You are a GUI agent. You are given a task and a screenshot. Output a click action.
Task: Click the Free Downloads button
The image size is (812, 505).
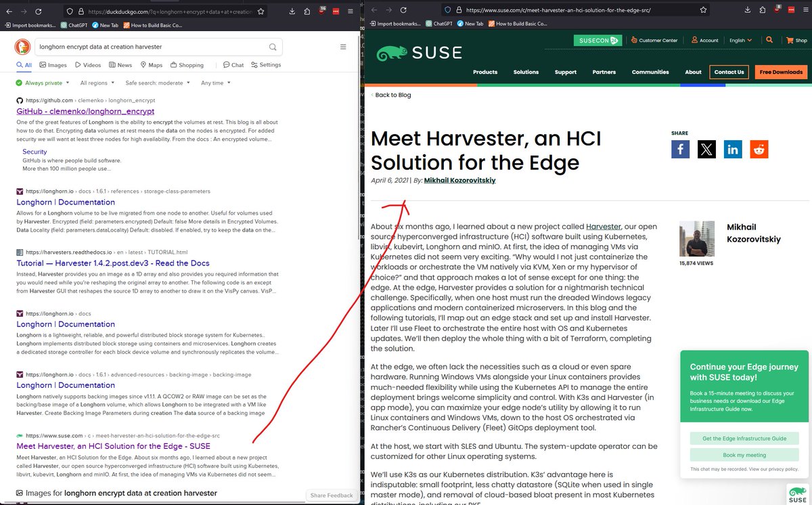pos(781,72)
